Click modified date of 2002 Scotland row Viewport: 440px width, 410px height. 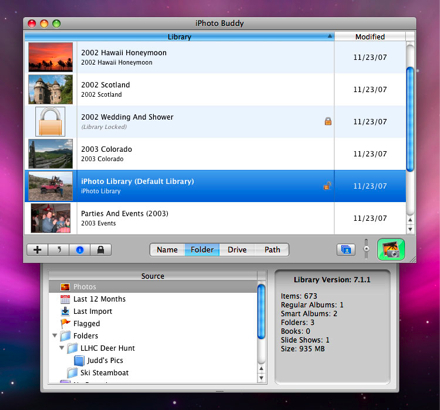click(x=370, y=89)
